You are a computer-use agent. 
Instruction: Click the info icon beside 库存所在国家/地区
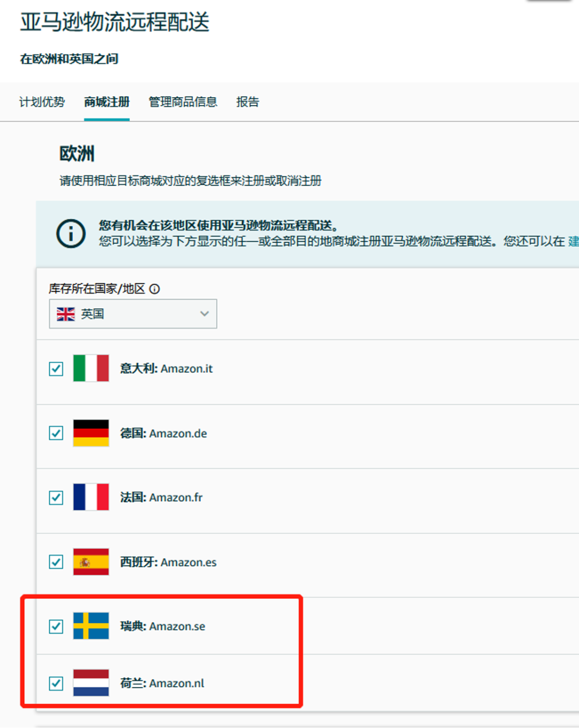click(154, 289)
